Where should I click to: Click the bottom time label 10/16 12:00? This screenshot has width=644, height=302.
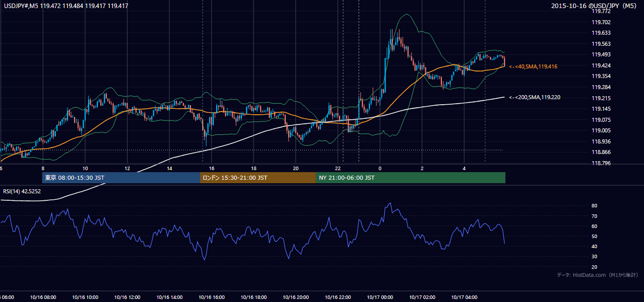(x=127, y=297)
